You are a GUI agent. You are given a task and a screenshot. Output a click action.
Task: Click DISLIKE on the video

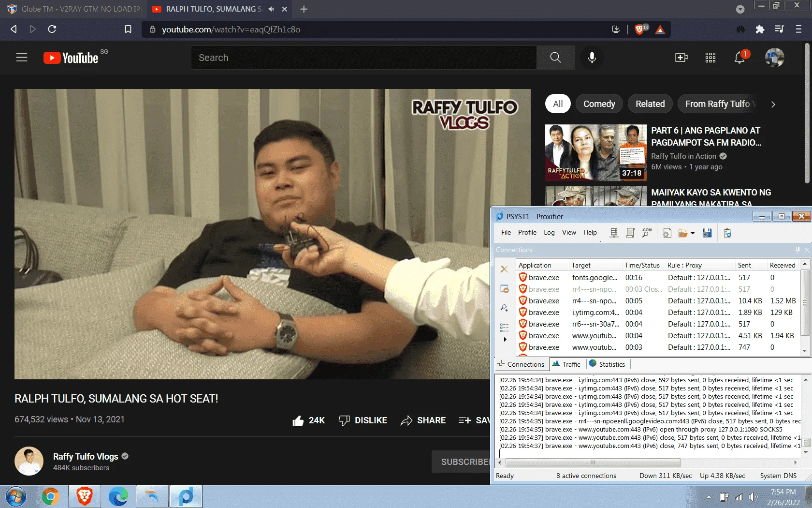pyautogui.click(x=363, y=420)
